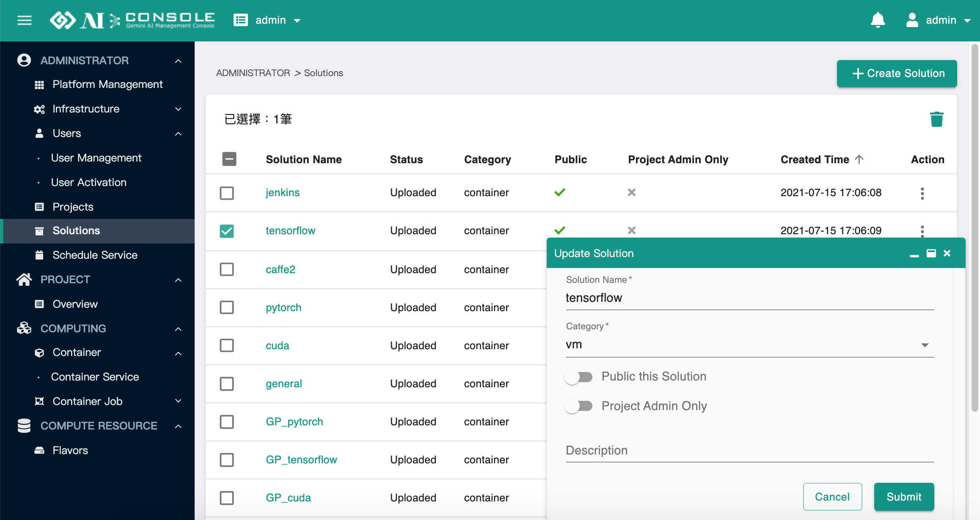Uncheck the tensorflow row checkbox
The height and width of the screenshot is (520, 980).
click(227, 231)
